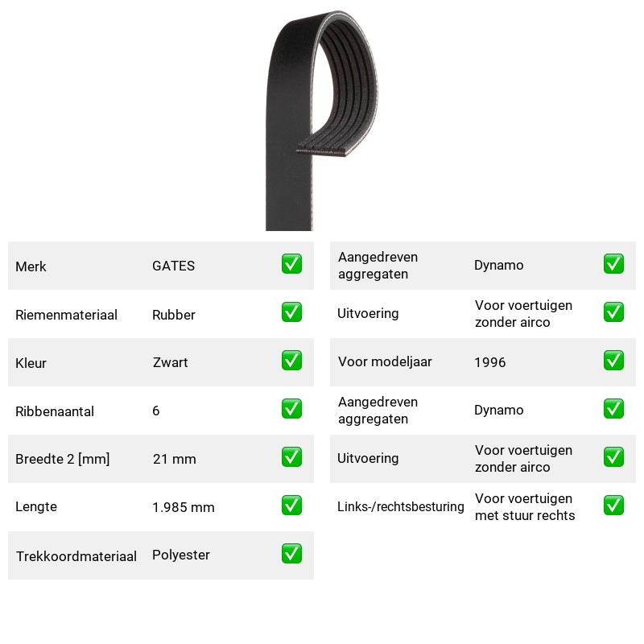Click the Ribbenaantal label text

(x=55, y=411)
